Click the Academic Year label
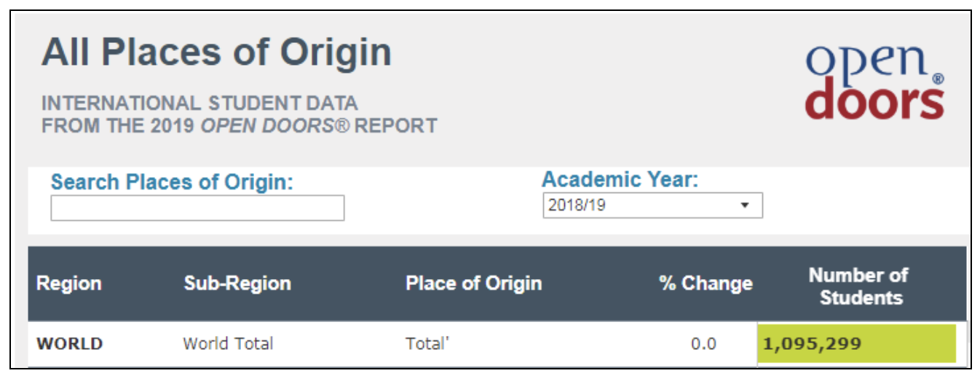Screen dimensions: 980x376 pos(620,179)
